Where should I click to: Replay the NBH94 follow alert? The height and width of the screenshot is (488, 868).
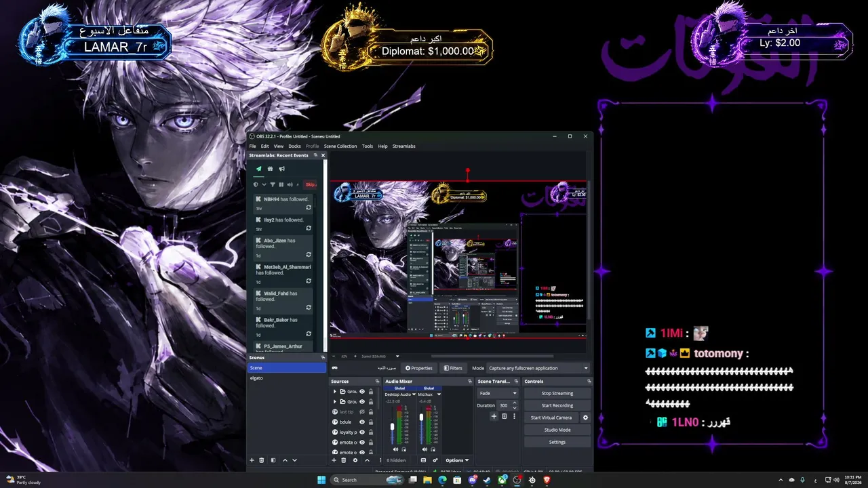tap(309, 208)
